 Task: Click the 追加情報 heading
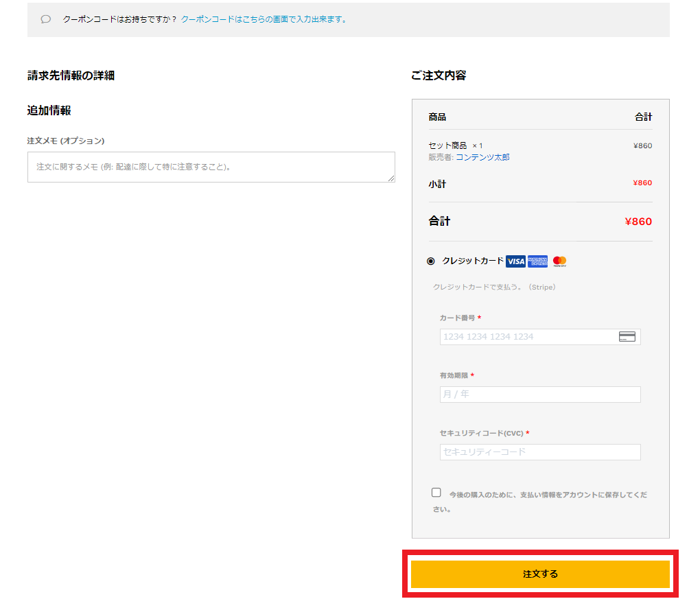coord(49,110)
